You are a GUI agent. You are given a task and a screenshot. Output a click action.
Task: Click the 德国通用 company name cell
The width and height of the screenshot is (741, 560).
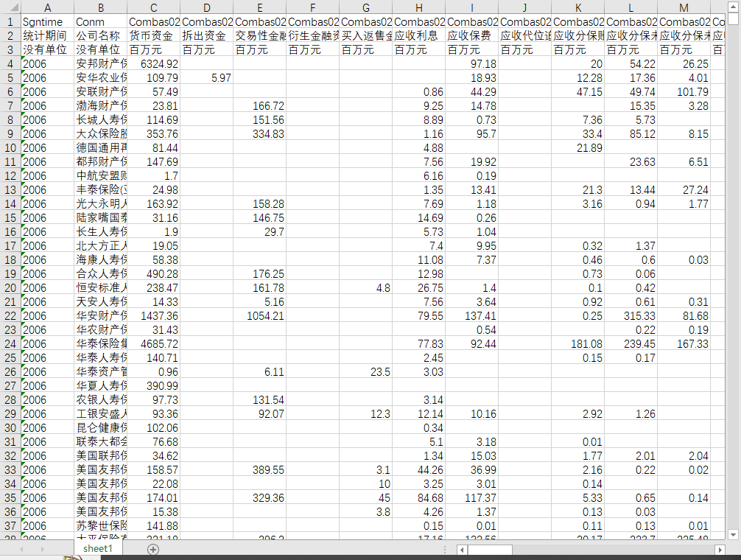(x=101, y=148)
